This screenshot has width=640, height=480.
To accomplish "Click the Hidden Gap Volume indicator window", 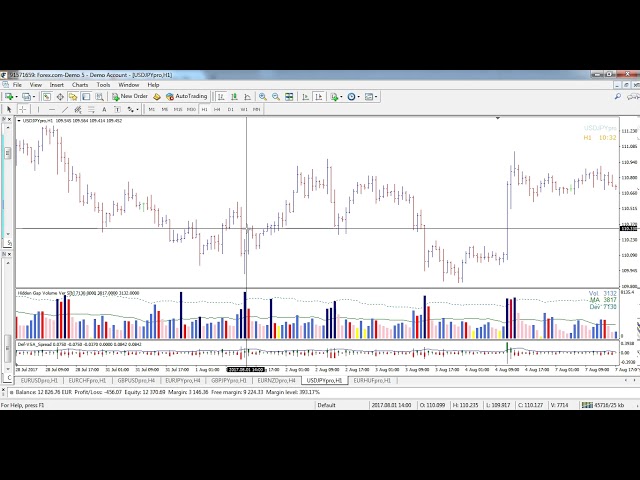I will 300,318.
